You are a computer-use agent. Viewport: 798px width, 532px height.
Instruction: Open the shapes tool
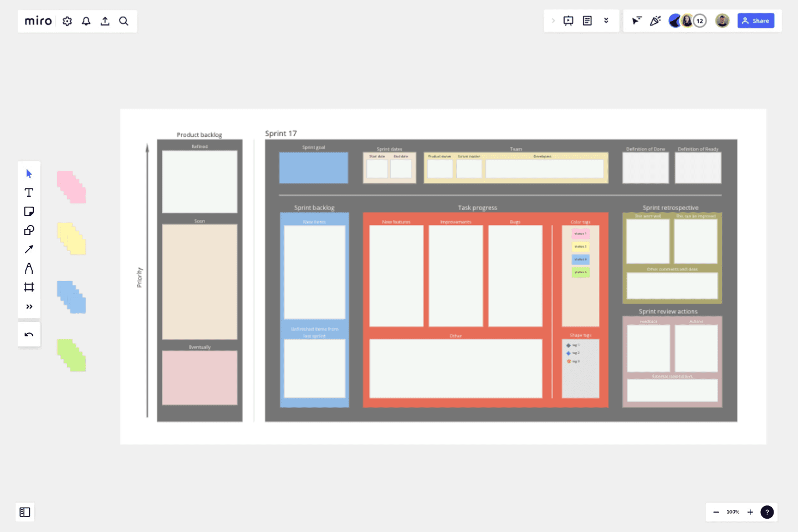tap(29, 230)
